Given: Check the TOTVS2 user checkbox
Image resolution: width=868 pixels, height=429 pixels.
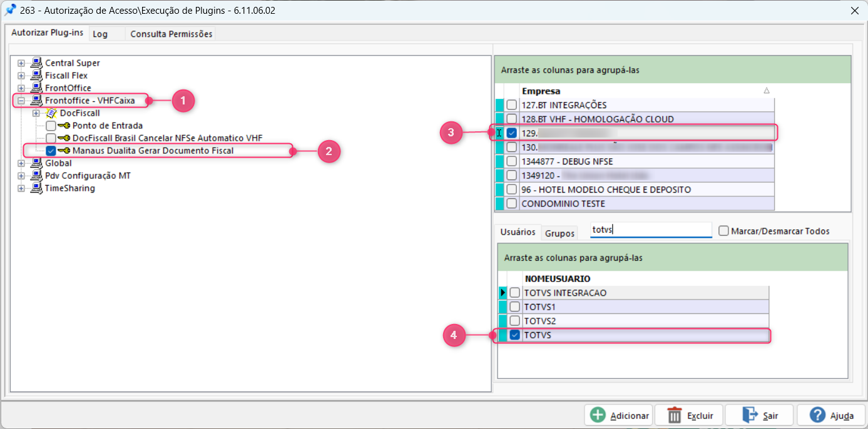Looking at the screenshot, I should point(514,321).
